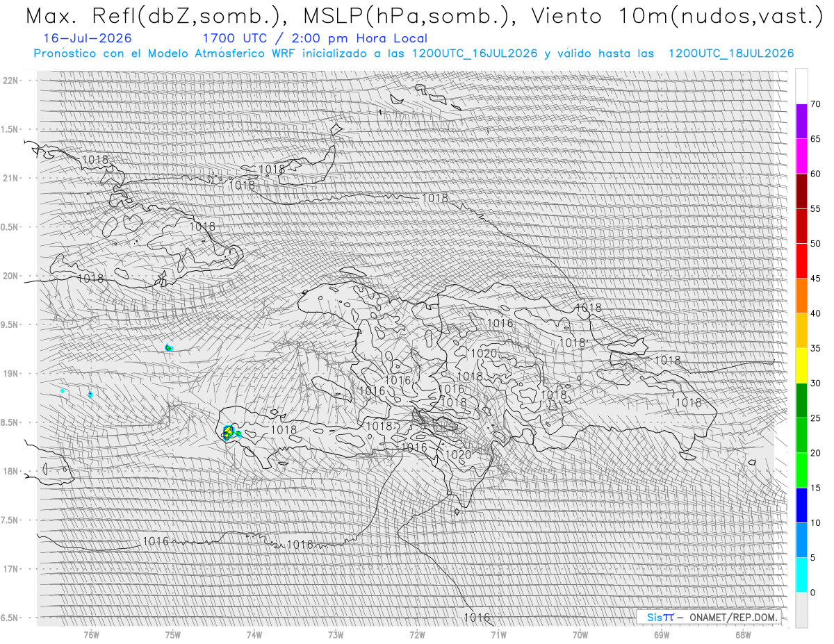Image resolution: width=834 pixels, height=644 pixels.
Task: Click the light blue 5–10 dBZ color bar segment
Action: click(802, 540)
